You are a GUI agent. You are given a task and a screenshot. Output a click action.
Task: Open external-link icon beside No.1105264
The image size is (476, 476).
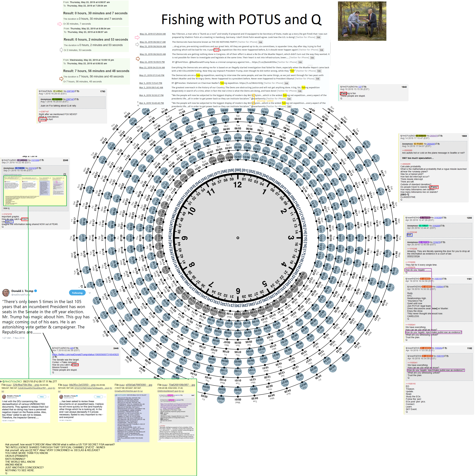click(x=443, y=348)
